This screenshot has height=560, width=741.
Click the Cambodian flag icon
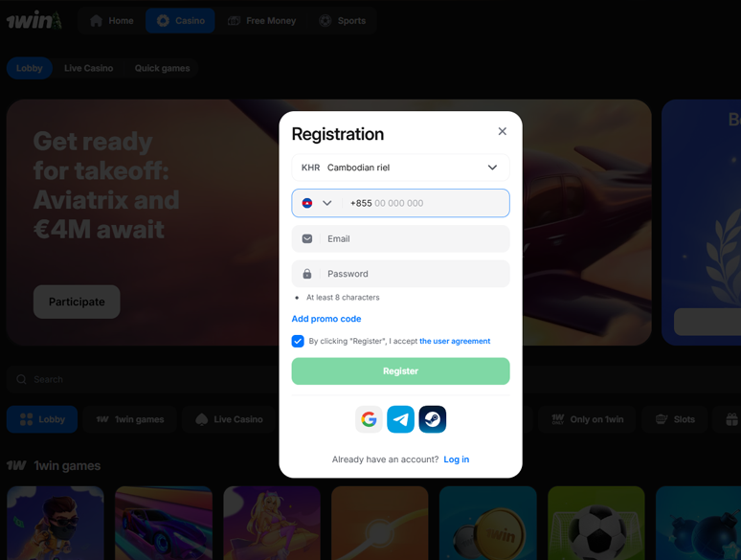tap(307, 203)
